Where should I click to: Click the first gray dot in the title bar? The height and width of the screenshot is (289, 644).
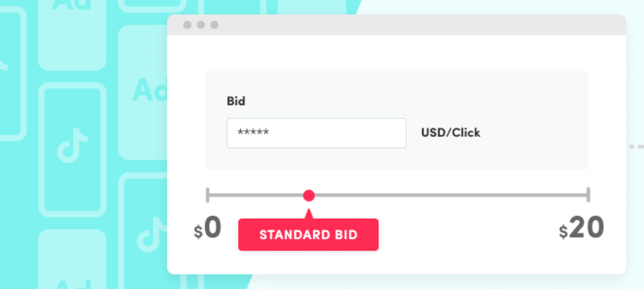pyautogui.click(x=187, y=25)
